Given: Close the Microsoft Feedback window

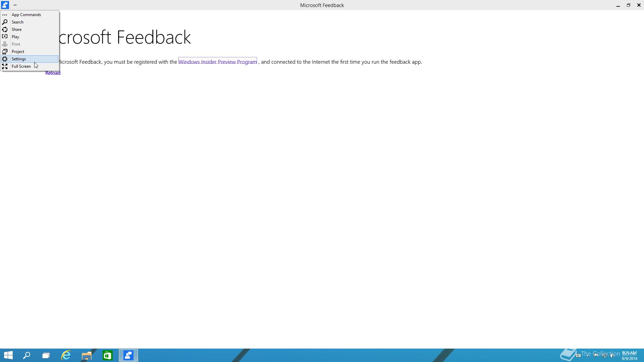Looking at the screenshot, I should 639,5.
